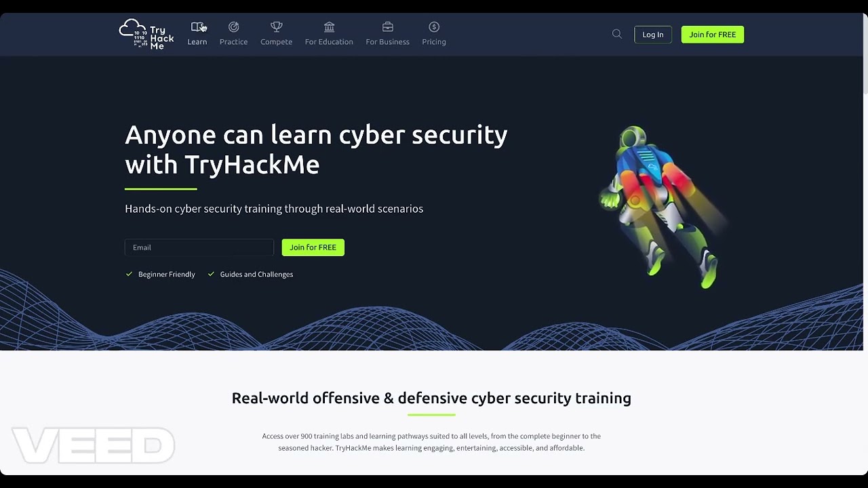Click the Pricing dollar icon
Screen dimensions: 868x488
tap(434, 27)
